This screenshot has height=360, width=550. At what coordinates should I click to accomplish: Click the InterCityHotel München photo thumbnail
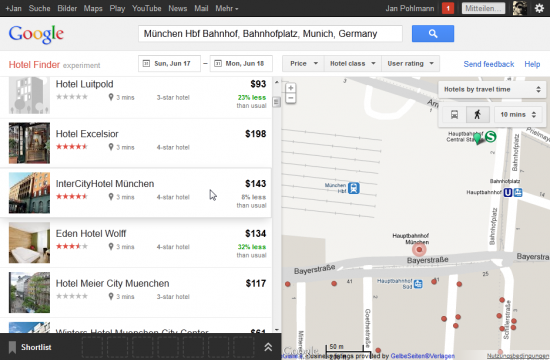pos(29,193)
